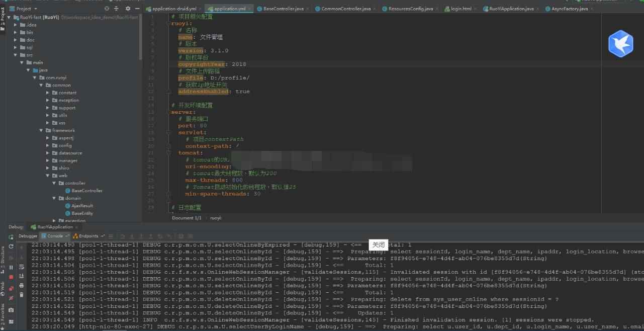This screenshot has height=331, width=644.
Task: Open the Console tab
Action: click(55, 236)
